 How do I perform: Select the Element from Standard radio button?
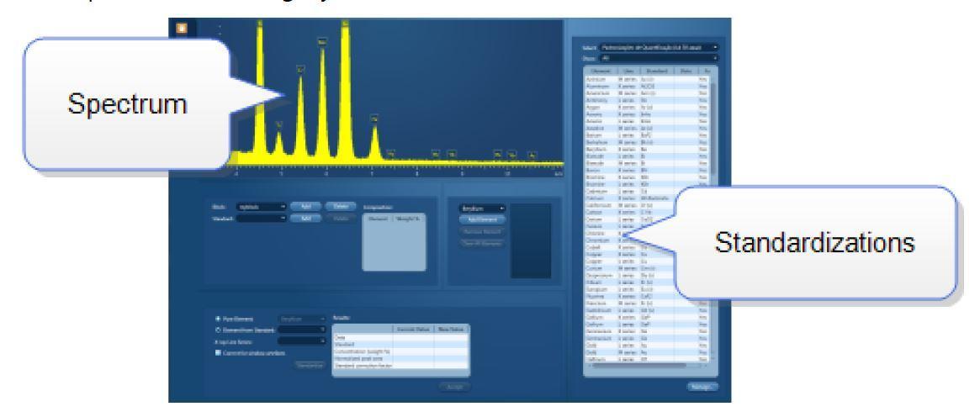(219, 330)
